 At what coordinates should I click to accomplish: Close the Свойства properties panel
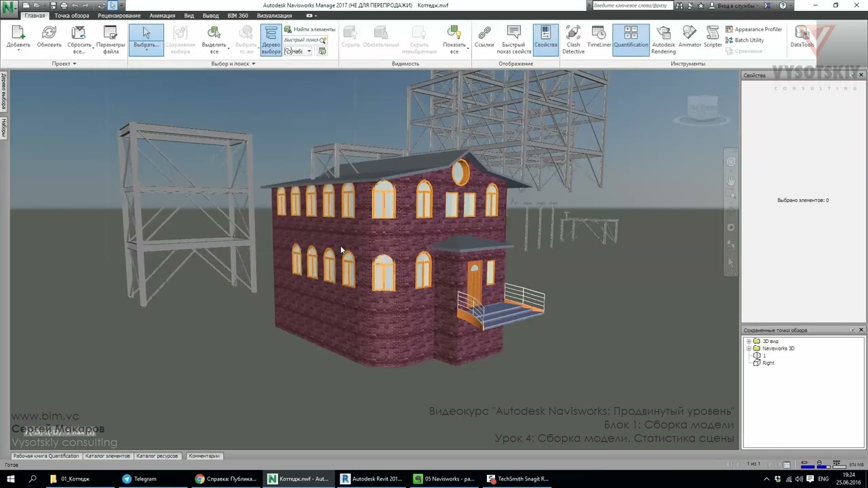tap(861, 75)
